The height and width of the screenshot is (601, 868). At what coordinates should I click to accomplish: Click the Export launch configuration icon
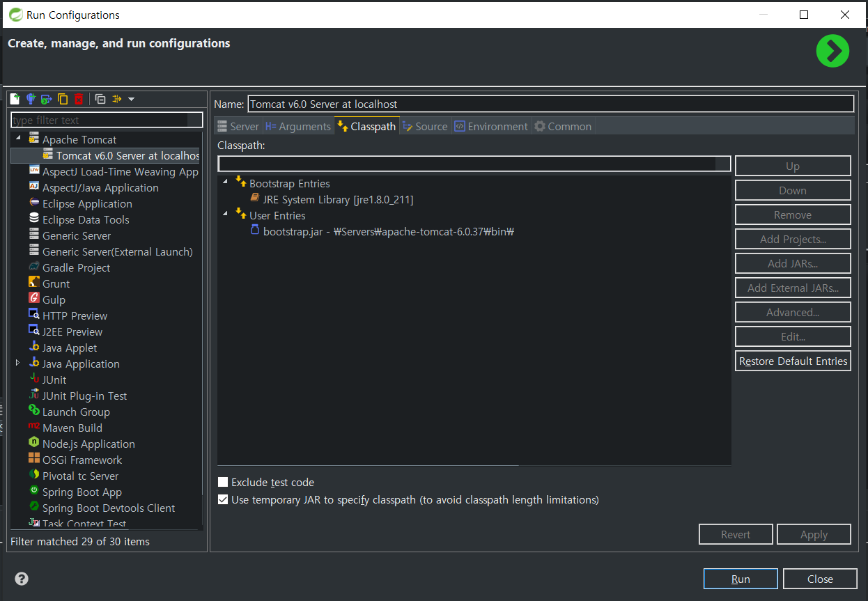(x=47, y=99)
